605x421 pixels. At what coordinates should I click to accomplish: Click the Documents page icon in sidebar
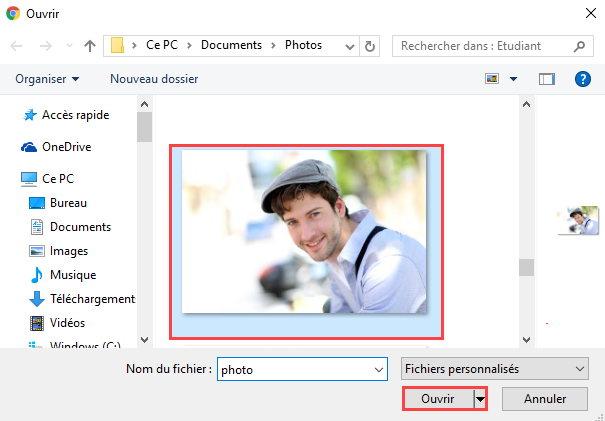(37, 227)
